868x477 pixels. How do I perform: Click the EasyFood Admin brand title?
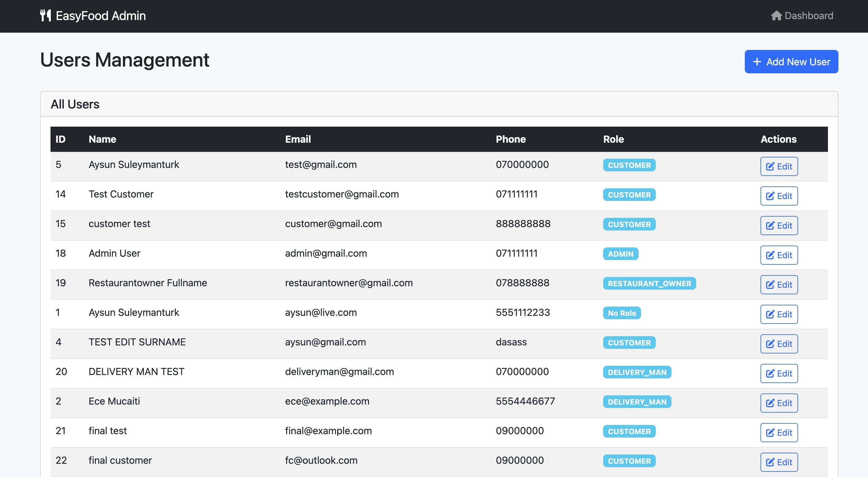coord(100,15)
